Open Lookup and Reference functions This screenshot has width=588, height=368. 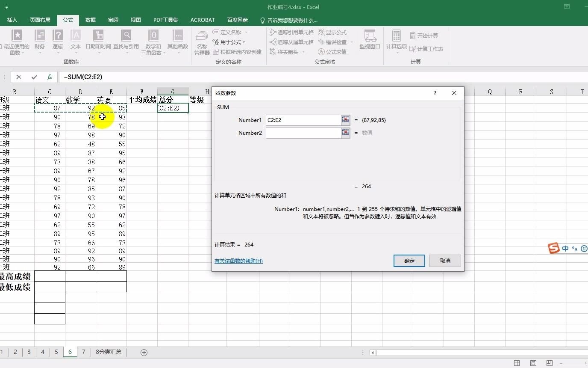(x=126, y=42)
